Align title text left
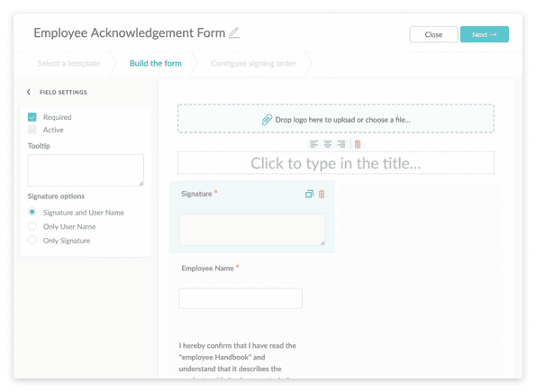536x392 pixels. click(313, 144)
